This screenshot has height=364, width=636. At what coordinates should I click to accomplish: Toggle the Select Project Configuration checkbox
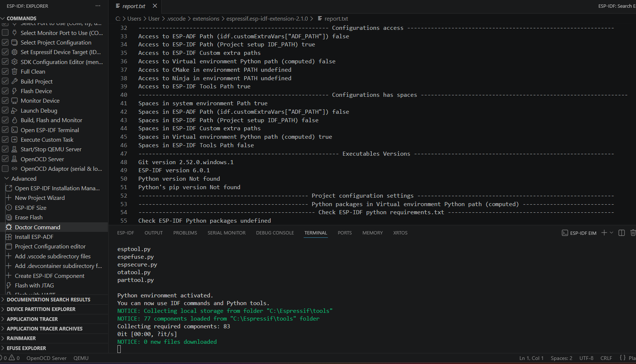(x=5, y=42)
